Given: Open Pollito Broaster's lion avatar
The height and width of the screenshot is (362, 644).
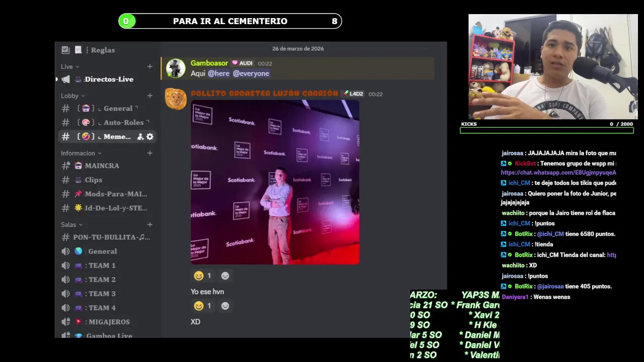Looking at the screenshot, I should coord(176,99).
